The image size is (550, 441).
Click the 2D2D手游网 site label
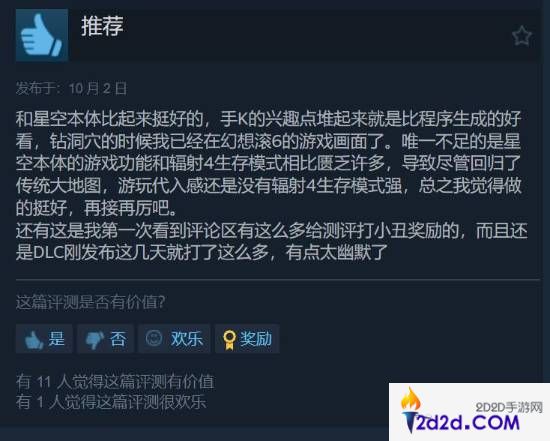(x=509, y=407)
